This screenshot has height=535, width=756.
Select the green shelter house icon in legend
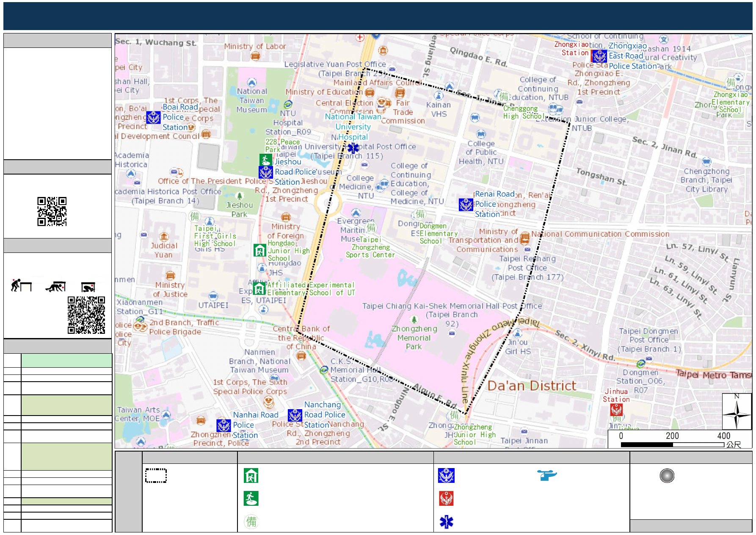click(x=251, y=476)
